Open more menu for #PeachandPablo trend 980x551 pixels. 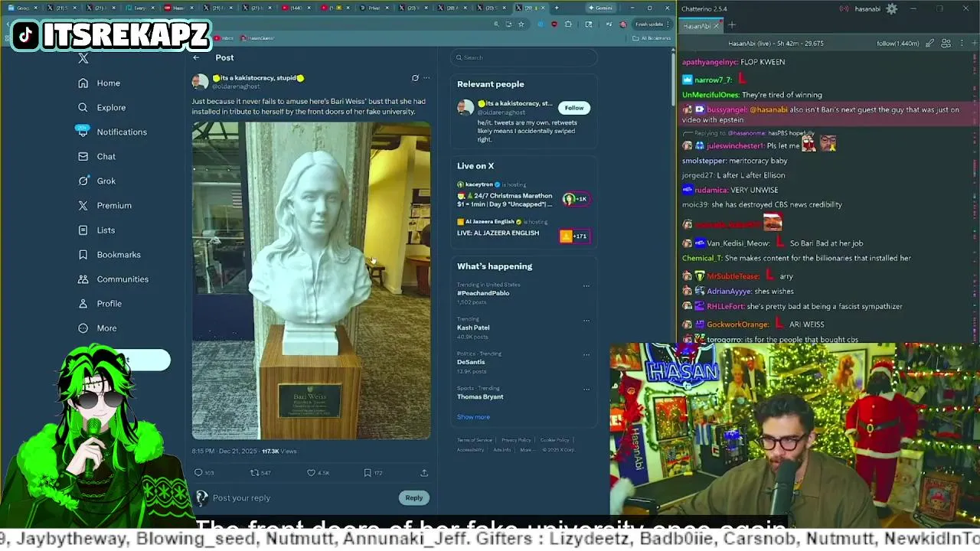pos(586,286)
